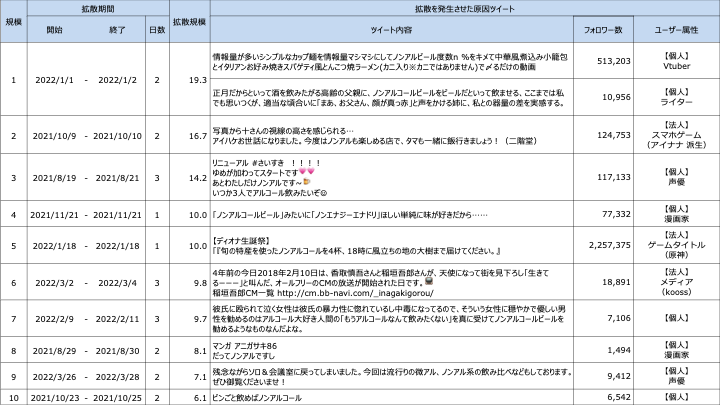Select start date 2021/8/19
The width and height of the screenshot is (720, 405).
[54, 178]
